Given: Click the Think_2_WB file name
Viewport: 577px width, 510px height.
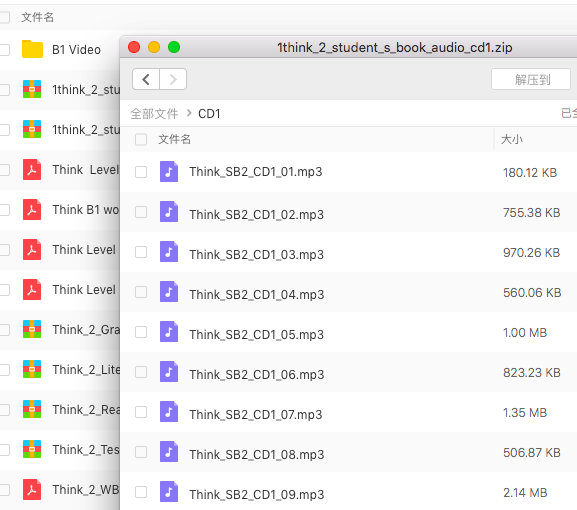Looking at the screenshot, I should [x=86, y=490].
